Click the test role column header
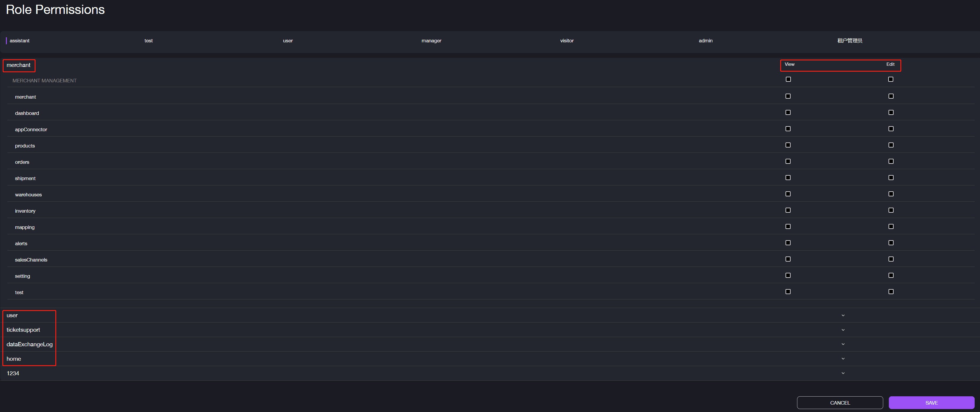The width and height of the screenshot is (980, 412). click(149, 41)
